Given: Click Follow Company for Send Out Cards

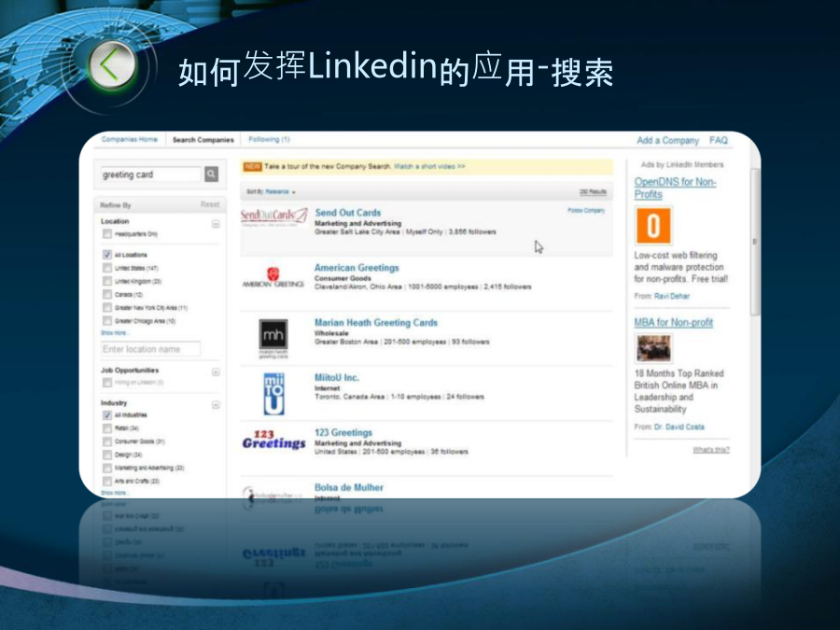Looking at the screenshot, I should point(586,211).
